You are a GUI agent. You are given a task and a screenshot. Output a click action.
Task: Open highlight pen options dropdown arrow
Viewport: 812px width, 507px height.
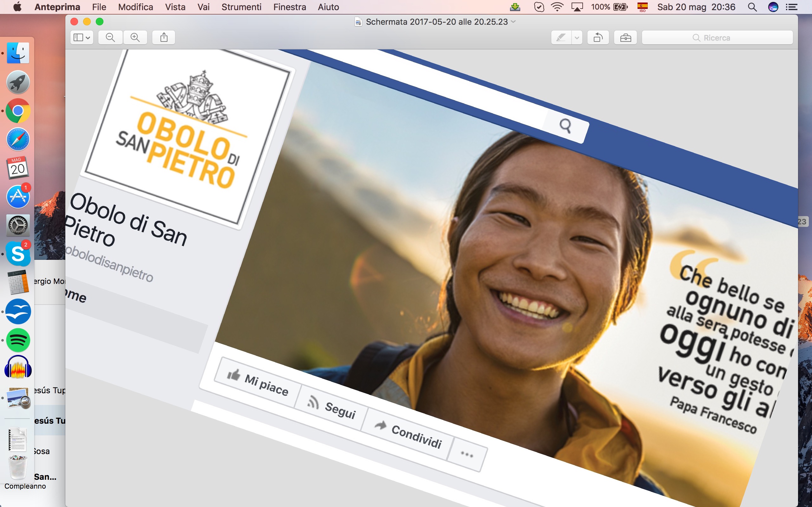point(577,38)
